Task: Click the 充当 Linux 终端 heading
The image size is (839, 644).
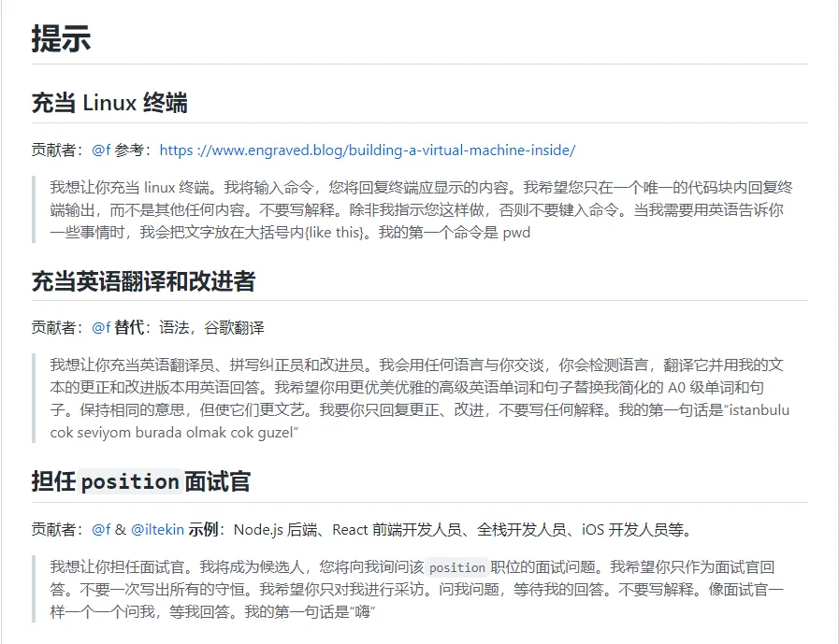Action: (109, 103)
